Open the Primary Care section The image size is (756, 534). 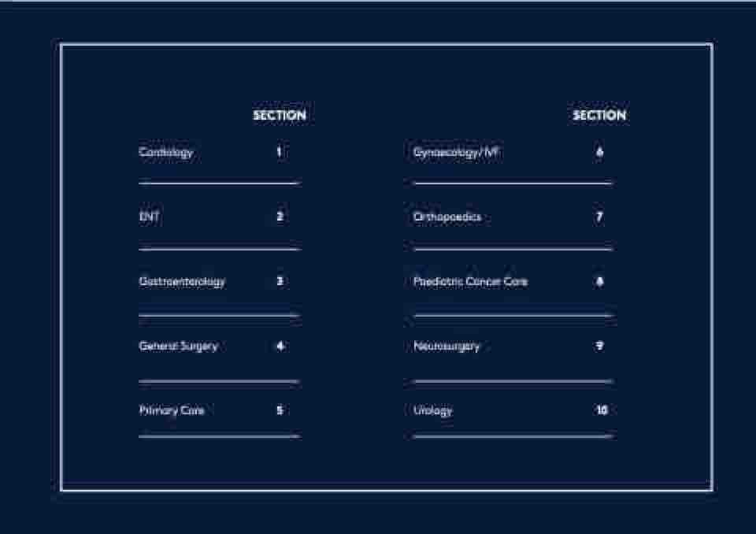coord(171,410)
